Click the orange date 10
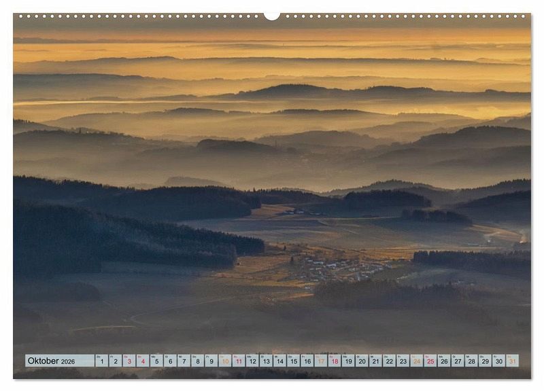544x392 pixels. click(225, 361)
